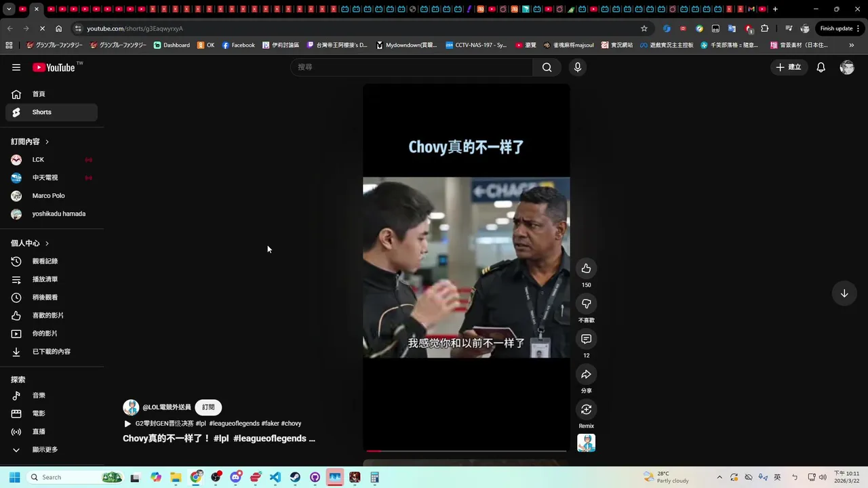The height and width of the screenshot is (488, 868).
Task: Pause the Short by clicking the video
Action: 467,268
